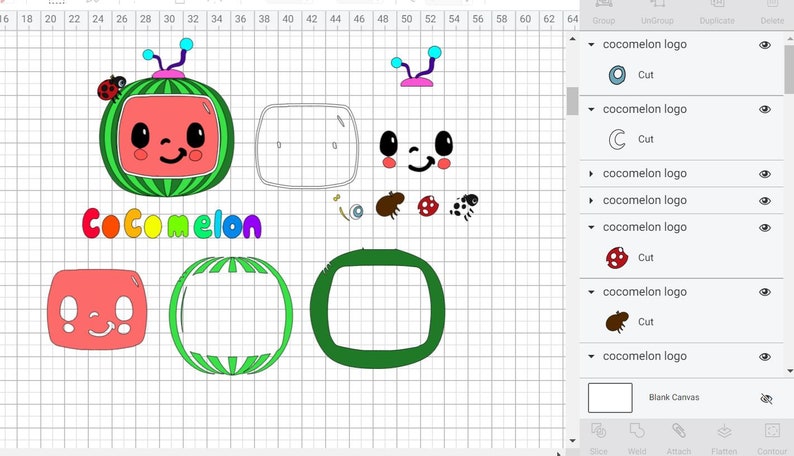This screenshot has height=456, width=794.
Task: Click the Blank Canvas white color swatch
Action: coord(610,398)
